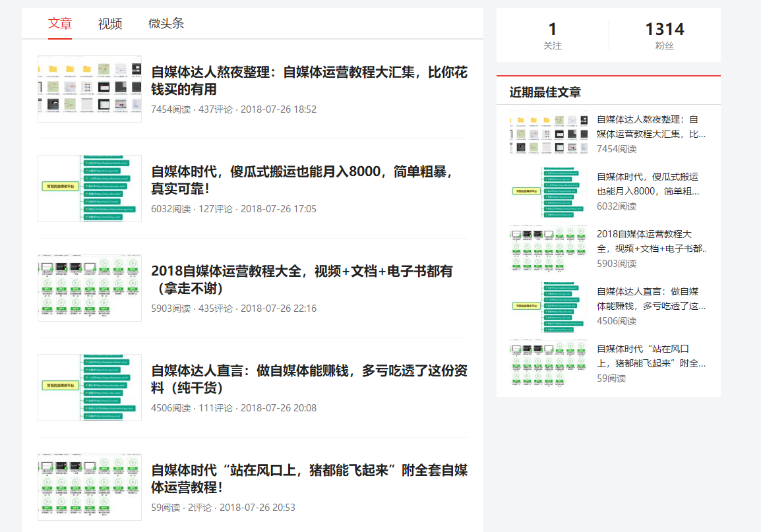Click 111评论 under fourth article
Viewport: 761px width, 532px height.
point(216,408)
